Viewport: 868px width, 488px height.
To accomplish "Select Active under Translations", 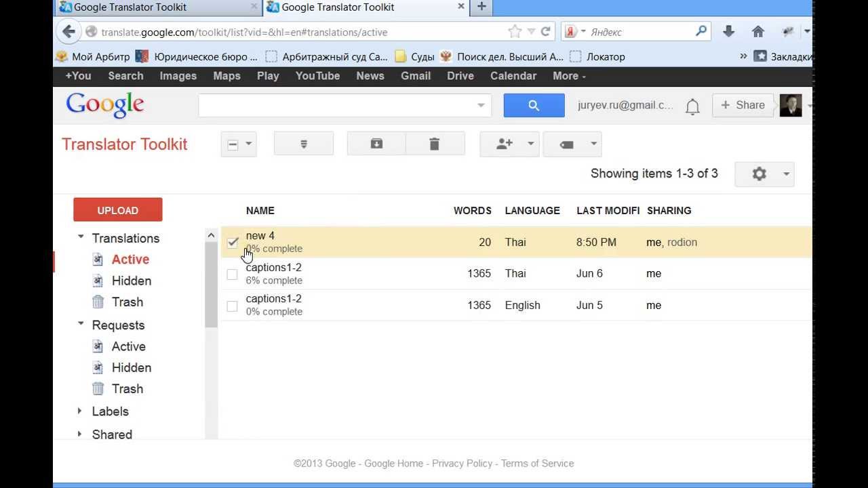I will tap(130, 260).
